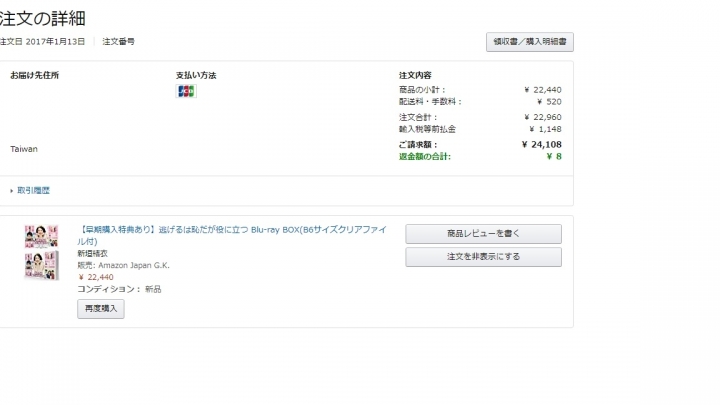Click the 注文を非表示にする button
Screen dimensions: 720x405
tap(483, 257)
